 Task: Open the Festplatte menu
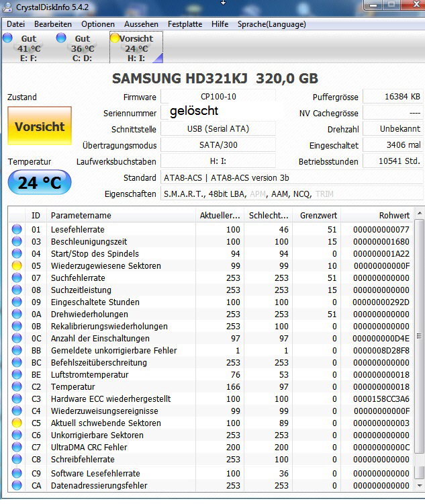tap(185, 24)
